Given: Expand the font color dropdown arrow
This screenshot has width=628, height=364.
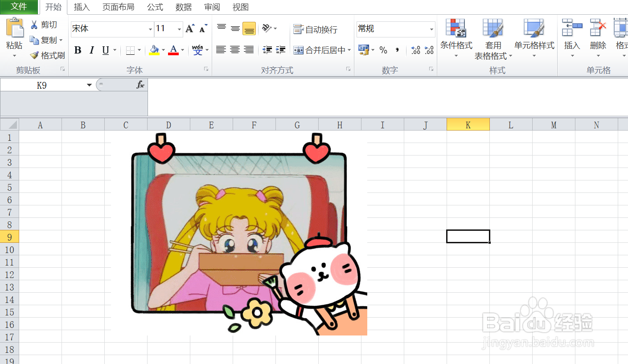Looking at the screenshot, I should point(182,50).
